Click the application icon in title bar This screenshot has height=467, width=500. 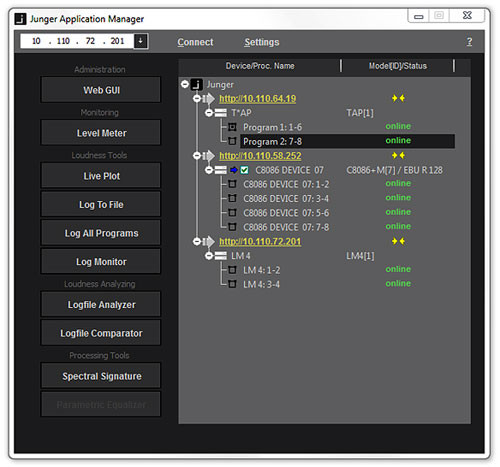(x=20, y=19)
